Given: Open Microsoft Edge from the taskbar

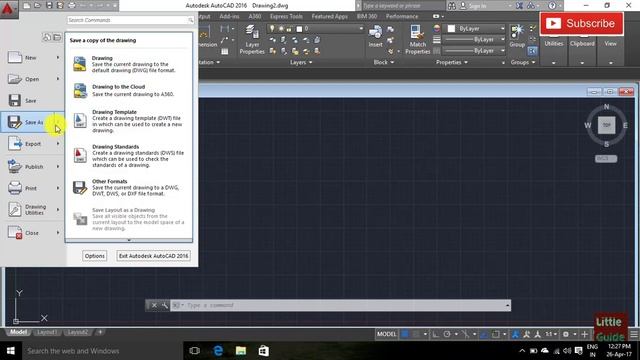Looking at the screenshot, I should [x=218, y=351].
